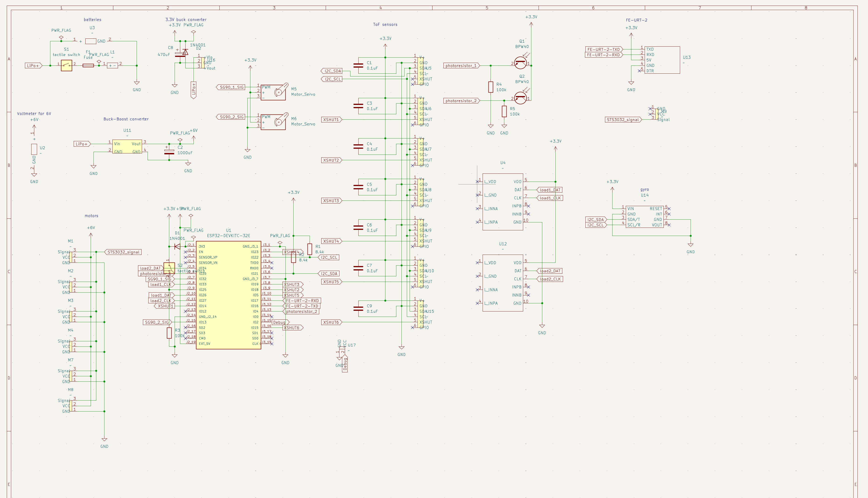The height and width of the screenshot is (498, 868).
Task: Select capacitor C9 symbol
Action: (358, 308)
